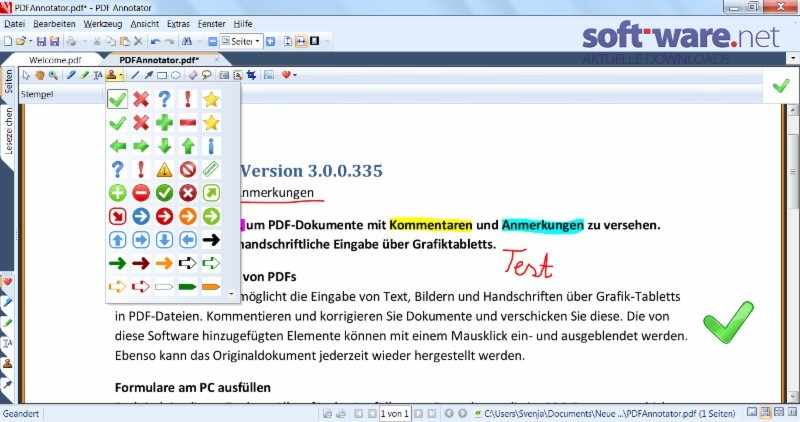The image size is (800, 422).
Task: Pick the dark red right arrow stamp
Action: [141, 263]
